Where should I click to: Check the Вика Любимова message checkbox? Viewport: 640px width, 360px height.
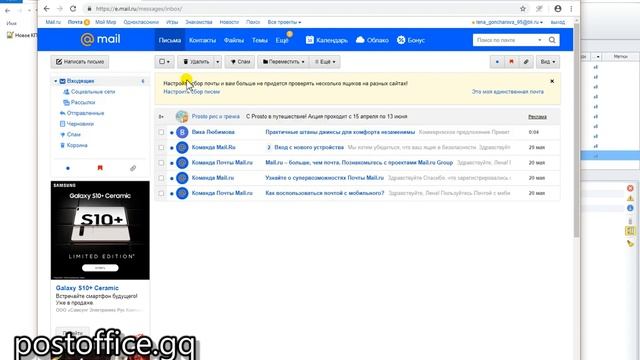pyautogui.click(x=161, y=132)
